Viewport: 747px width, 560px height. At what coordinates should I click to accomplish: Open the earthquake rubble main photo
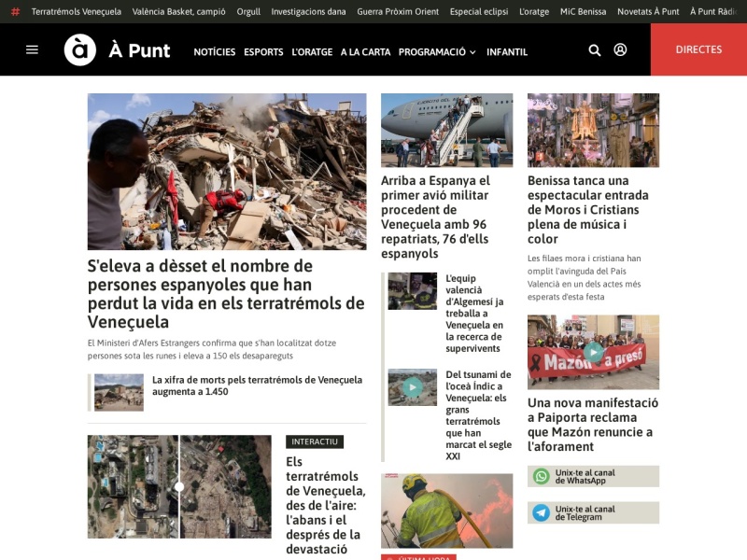click(227, 172)
